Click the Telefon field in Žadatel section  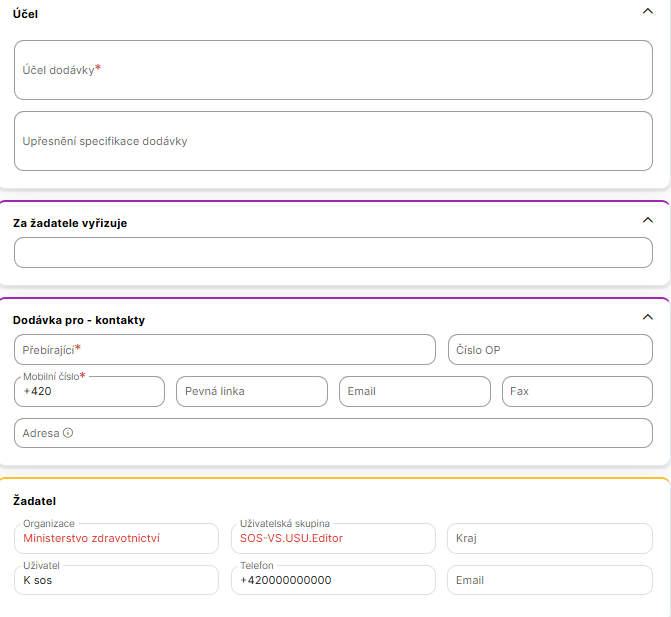(x=334, y=580)
